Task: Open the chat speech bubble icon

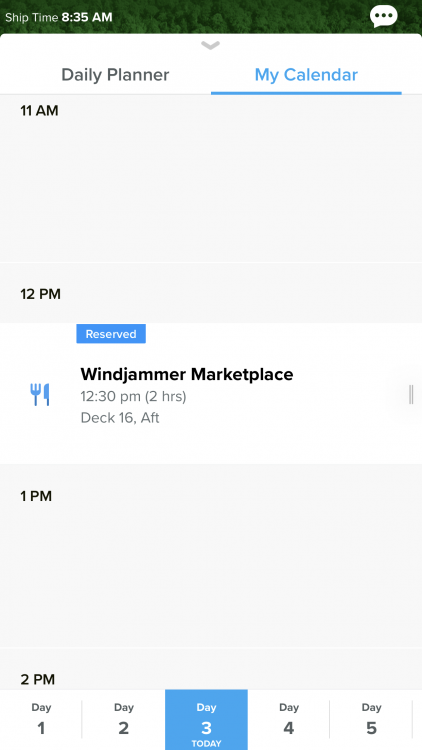Action: [383, 17]
